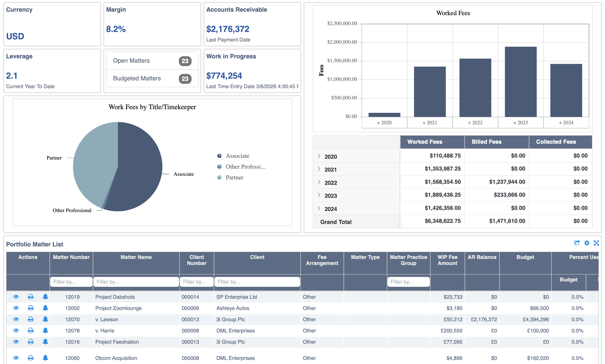Expand the 2023 row in fees table
The height and width of the screenshot is (364, 605).
[319, 195]
